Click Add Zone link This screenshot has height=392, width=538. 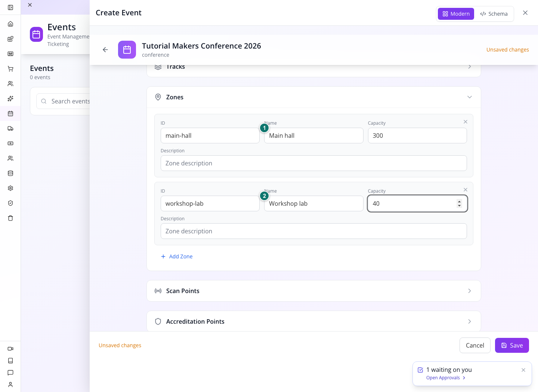(x=177, y=256)
